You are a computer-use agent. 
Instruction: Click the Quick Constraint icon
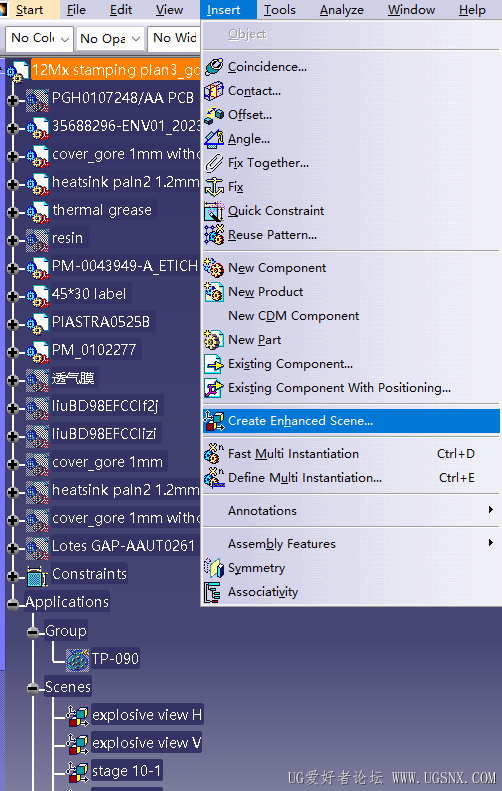coord(214,211)
